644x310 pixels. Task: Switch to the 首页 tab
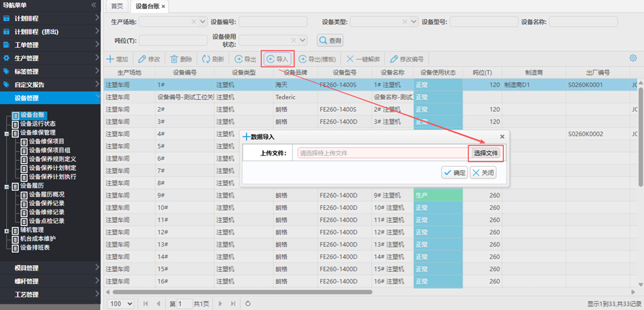(x=117, y=6)
